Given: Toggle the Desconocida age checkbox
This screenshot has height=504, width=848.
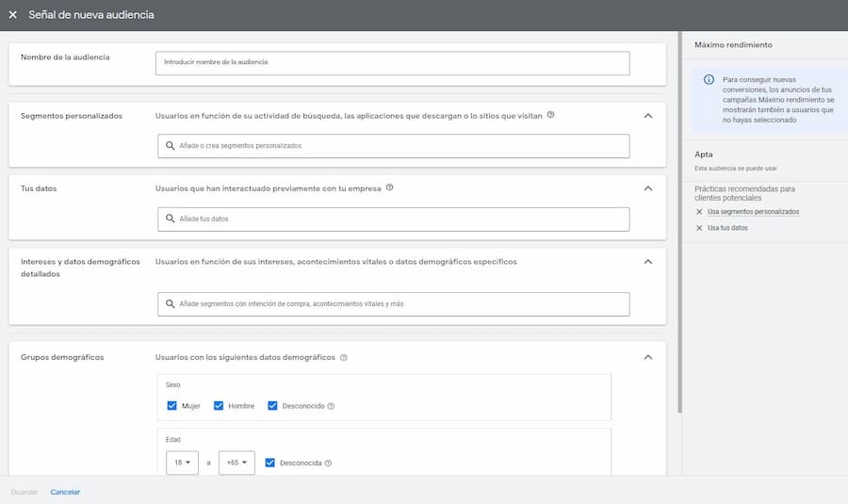Looking at the screenshot, I should (x=270, y=463).
